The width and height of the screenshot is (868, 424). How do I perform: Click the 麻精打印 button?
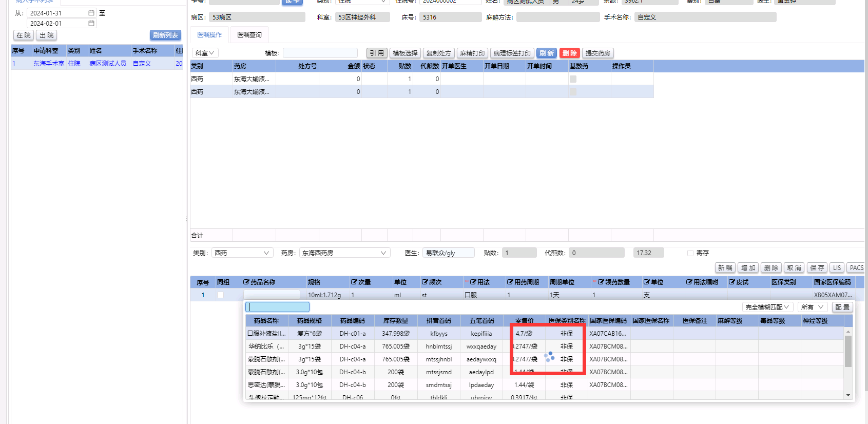[x=472, y=53]
